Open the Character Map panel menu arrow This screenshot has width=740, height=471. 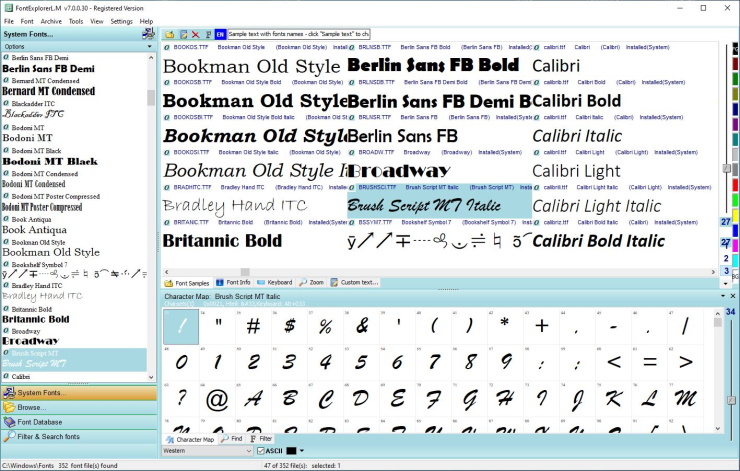tap(723, 296)
